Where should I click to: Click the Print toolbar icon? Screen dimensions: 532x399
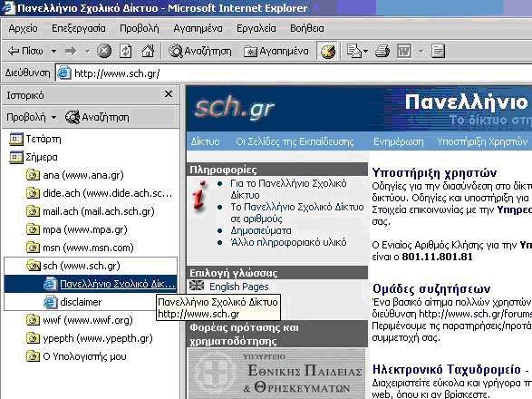tap(382, 52)
